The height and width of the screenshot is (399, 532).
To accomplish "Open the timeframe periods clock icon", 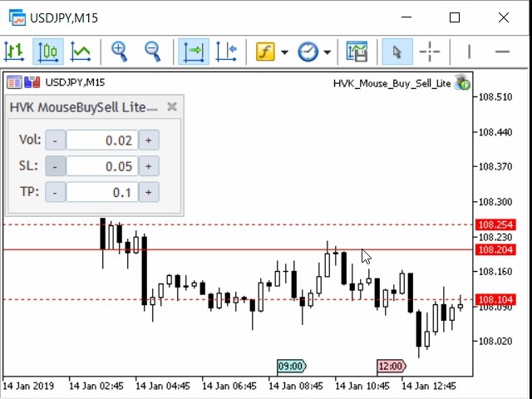I will tap(308, 52).
